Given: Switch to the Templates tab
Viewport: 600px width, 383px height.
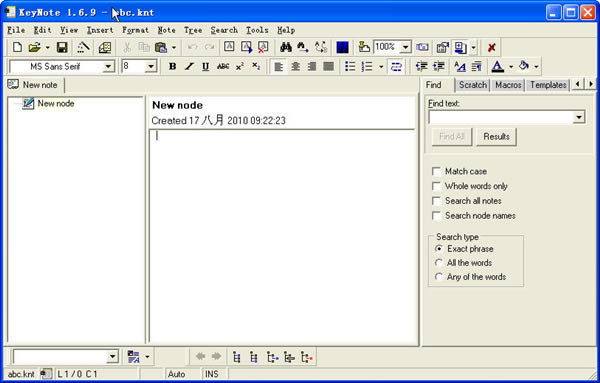Looking at the screenshot, I should (548, 85).
